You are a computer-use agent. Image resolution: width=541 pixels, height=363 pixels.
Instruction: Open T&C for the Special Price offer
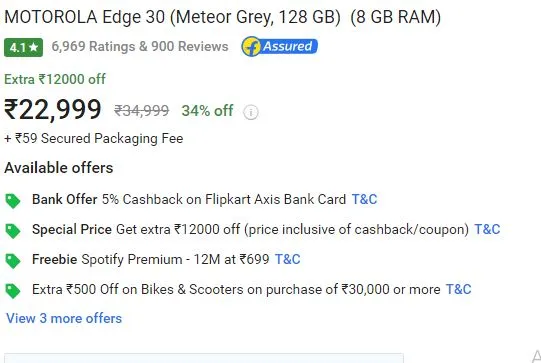pos(487,229)
